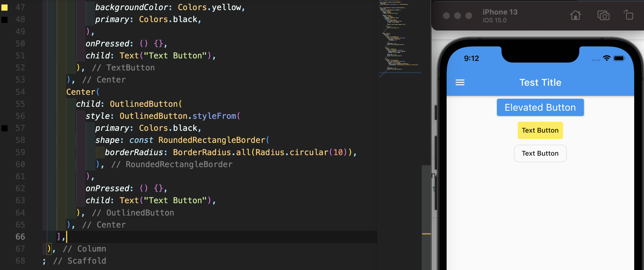This screenshot has width=644, height=270.
Task: Take a simulator screenshot with the camera icon
Action: pos(603,15)
